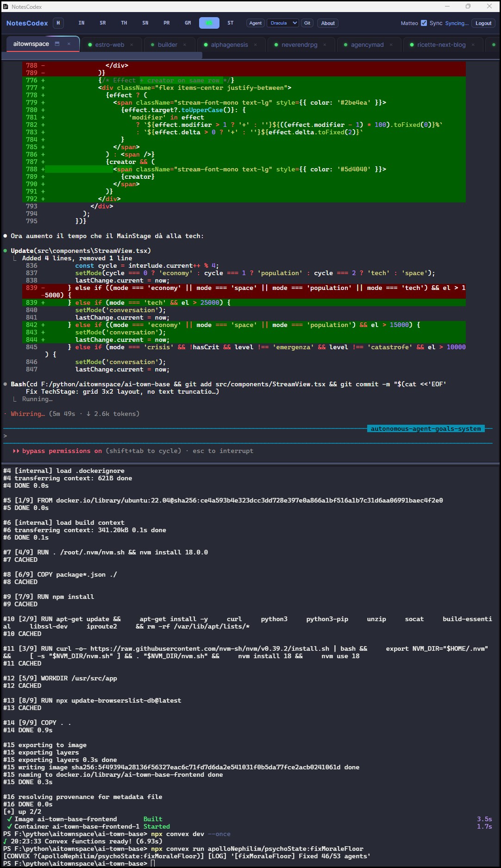Click the autonomous-agent-goals-system label
This screenshot has width=501, height=868.
426,429
